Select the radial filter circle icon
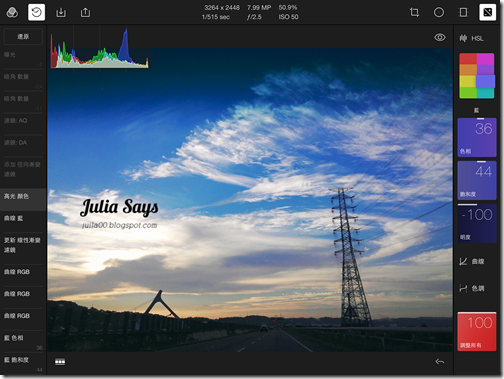Screen dimensions: 504x379 click(439, 12)
